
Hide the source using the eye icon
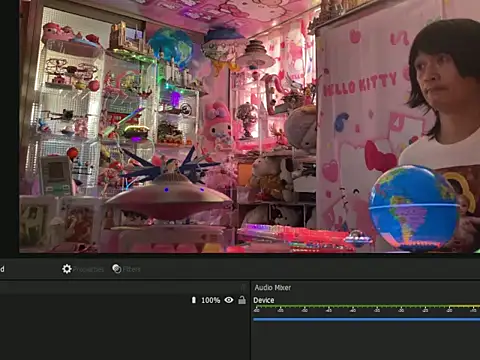point(229,300)
